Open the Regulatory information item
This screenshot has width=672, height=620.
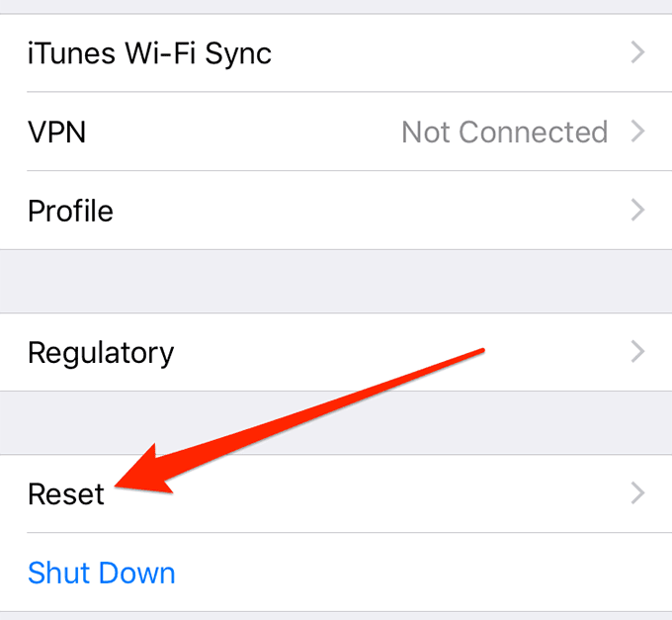click(101, 352)
